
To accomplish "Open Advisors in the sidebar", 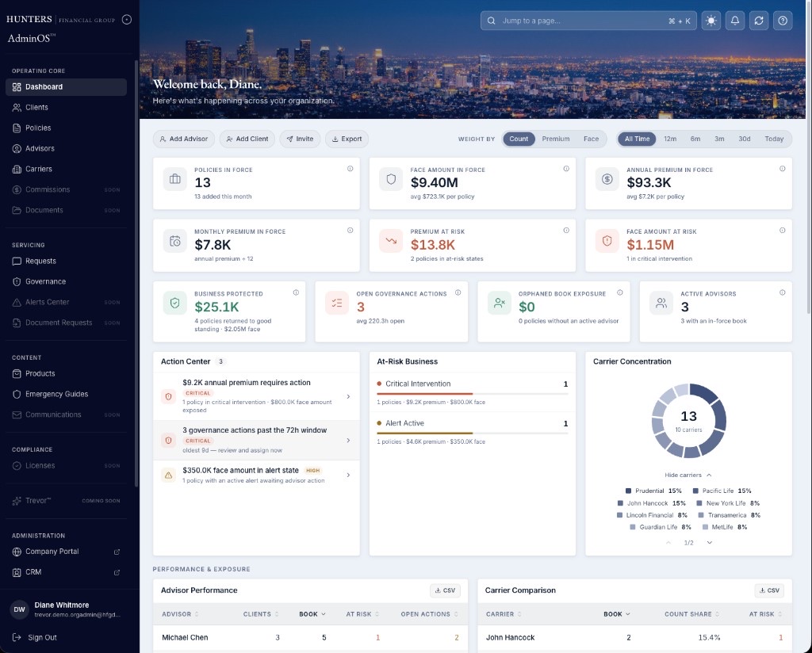I will click(x=66, y=148).
